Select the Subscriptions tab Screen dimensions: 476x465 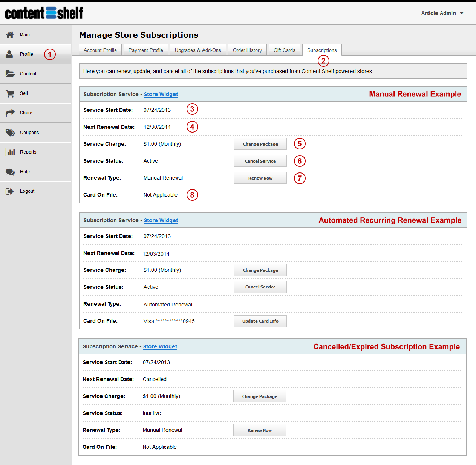click(x=322, y=50)
